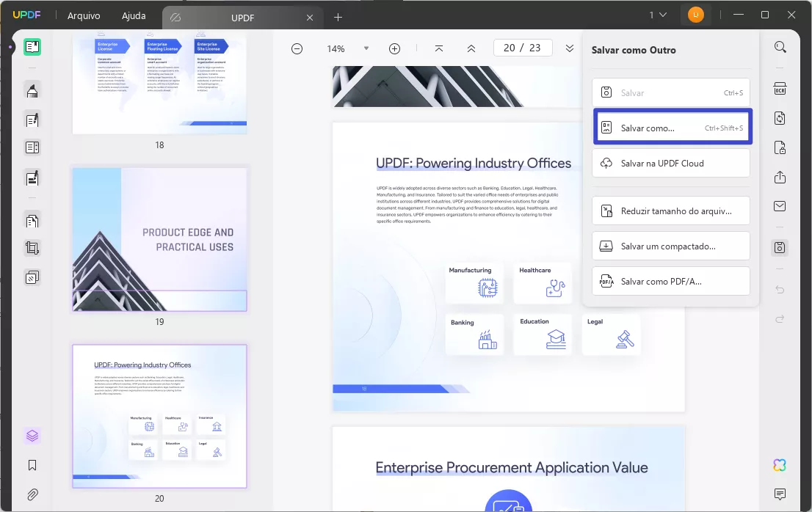This screenshot has width=812, height=512.
Task: Open the Form preparation tool icon
Action: coord(32,147)
